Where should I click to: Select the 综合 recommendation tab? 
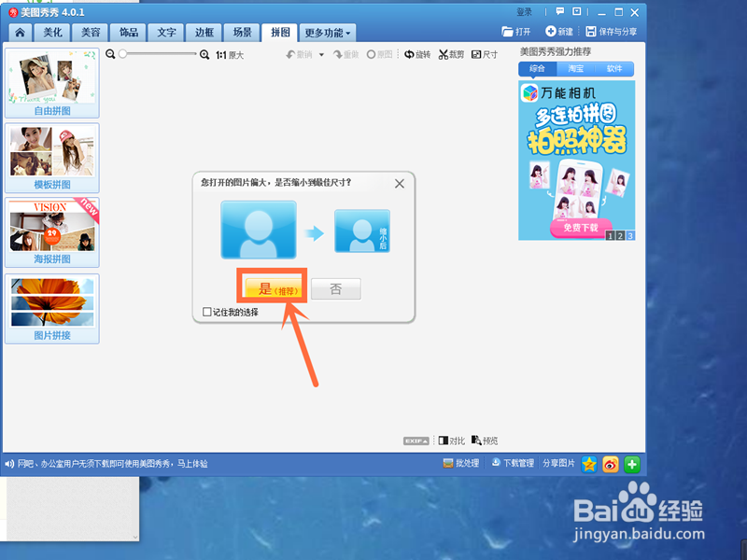(538, 68)
